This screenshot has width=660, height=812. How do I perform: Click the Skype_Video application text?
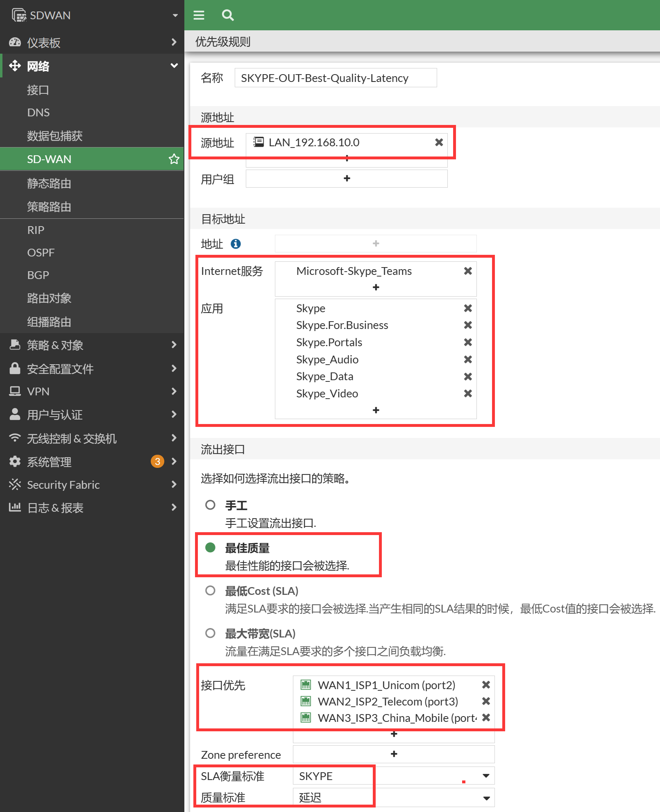pyautogui.click(x=327, y=393)
